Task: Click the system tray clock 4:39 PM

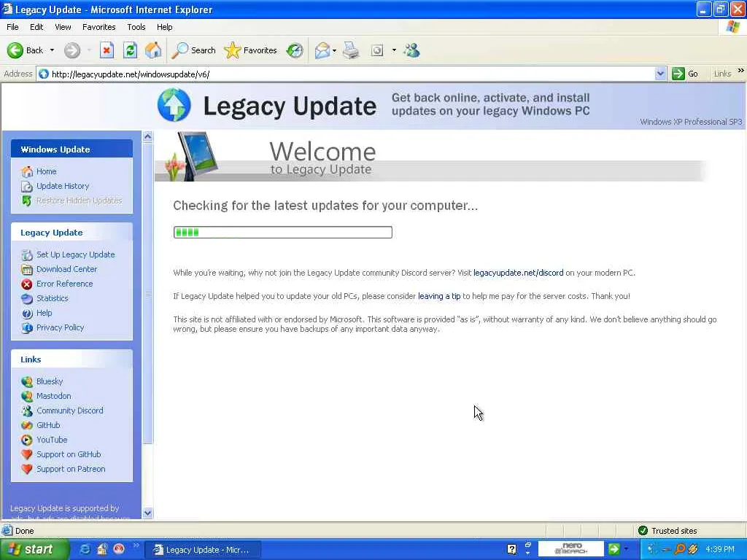Action: [720, 549]
